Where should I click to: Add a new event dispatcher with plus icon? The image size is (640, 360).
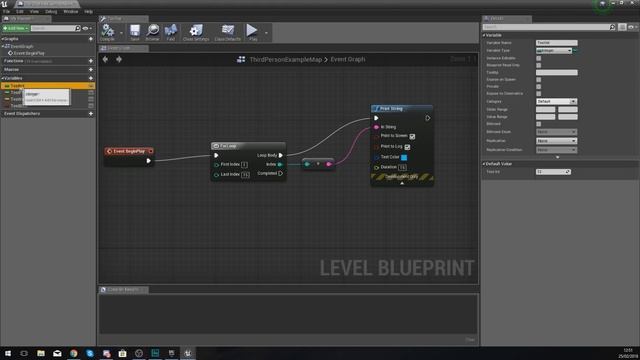[91, 113]
